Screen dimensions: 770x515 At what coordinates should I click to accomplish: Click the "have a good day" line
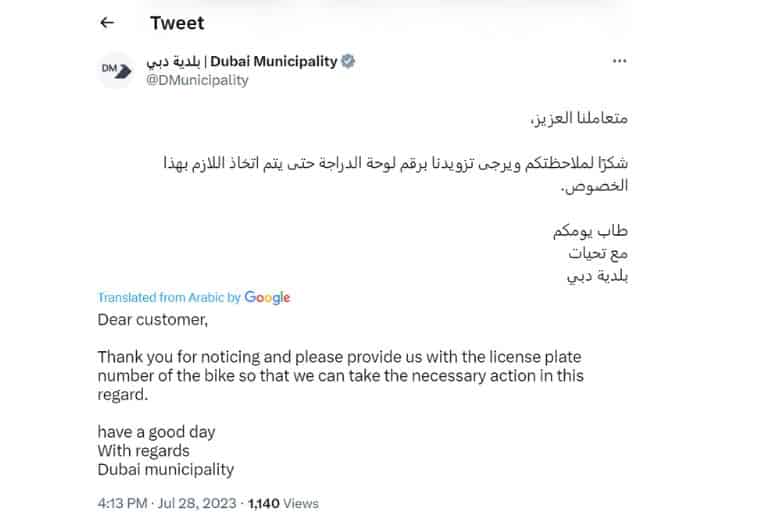coord(156,432)
